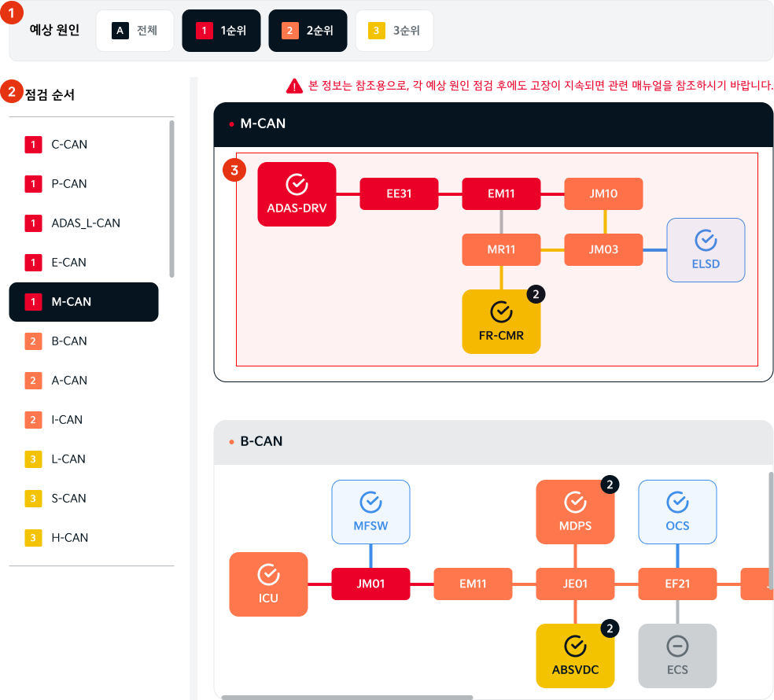Open S-CAN priority 3 entry
The image size is (774, 700).
[x=84, y=499]
